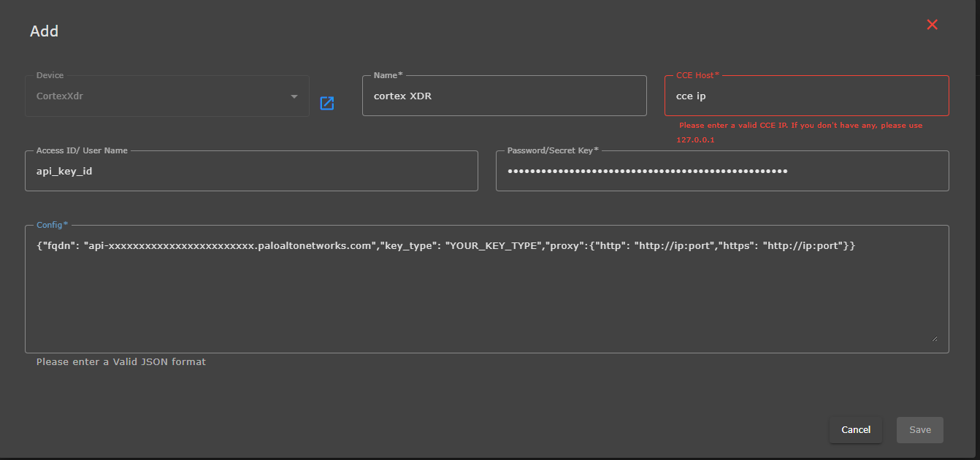Screen dimensions: 980x460
Task: Click the Password/Secret Key masked field
Action: coord(721,172)
